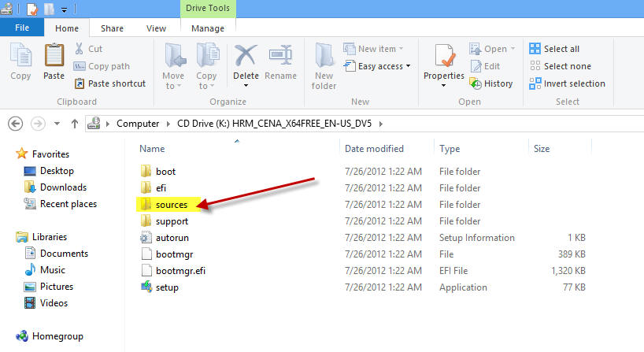Click the Edit button in Open group
644x352 pixels.
[x=485, y=66]
